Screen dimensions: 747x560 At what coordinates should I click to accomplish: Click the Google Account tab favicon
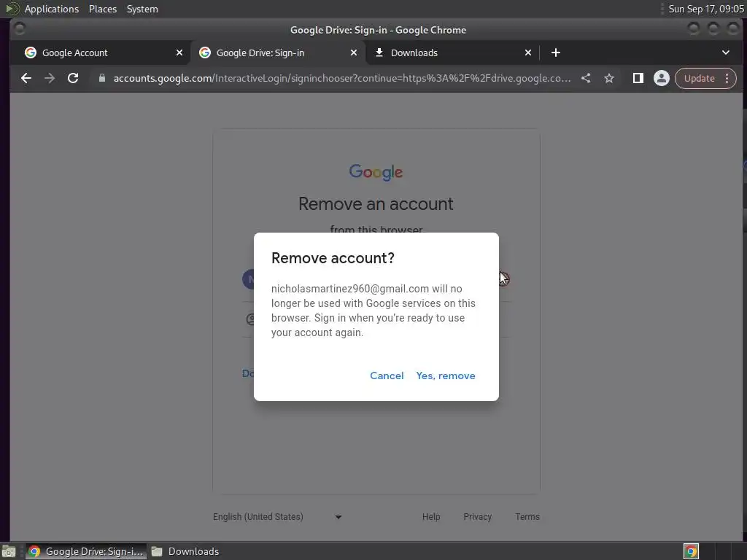(31, 52)
